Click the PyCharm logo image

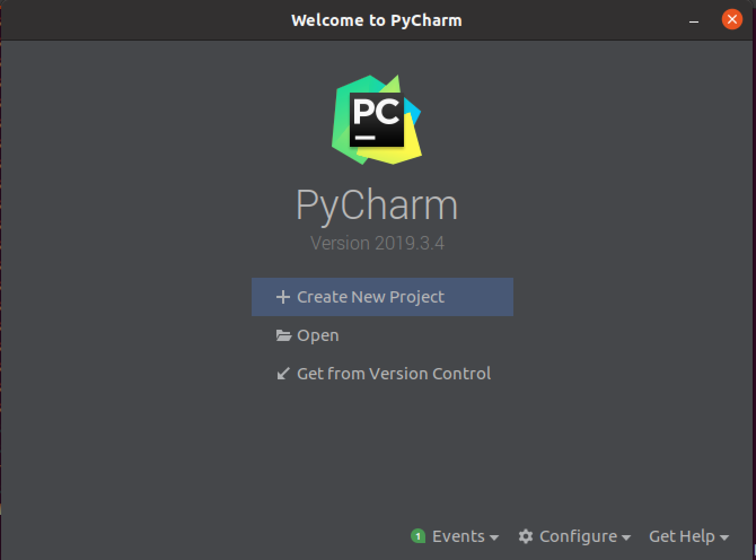point(377,119)
